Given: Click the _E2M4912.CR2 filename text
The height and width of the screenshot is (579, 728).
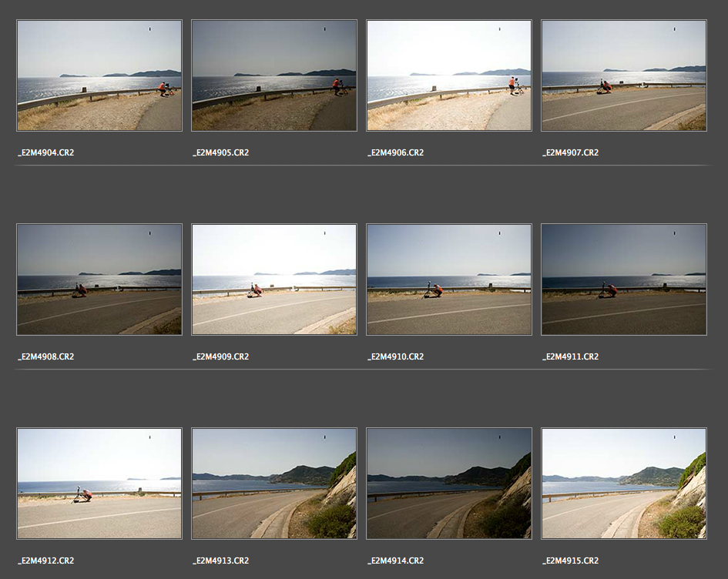Looking at the screenshot, I should click(46, 561).
